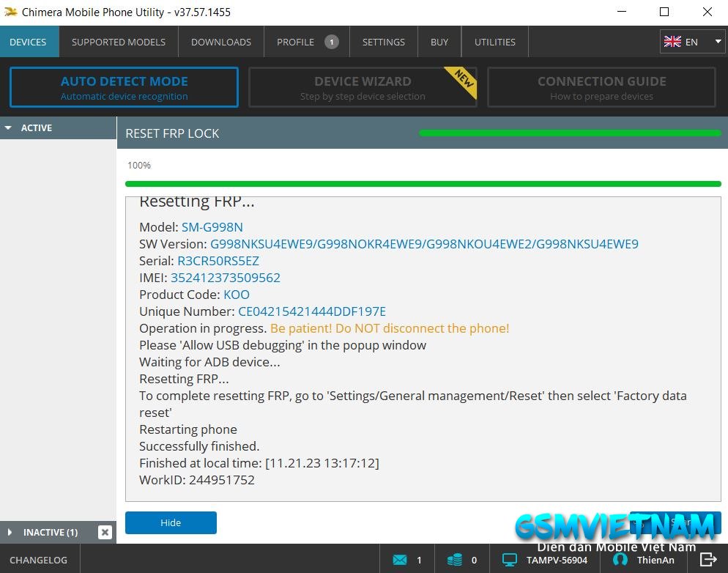This screenshot has height=573, width=728.
Task: Open the SETTINGS tab
Action: [384, 42]
